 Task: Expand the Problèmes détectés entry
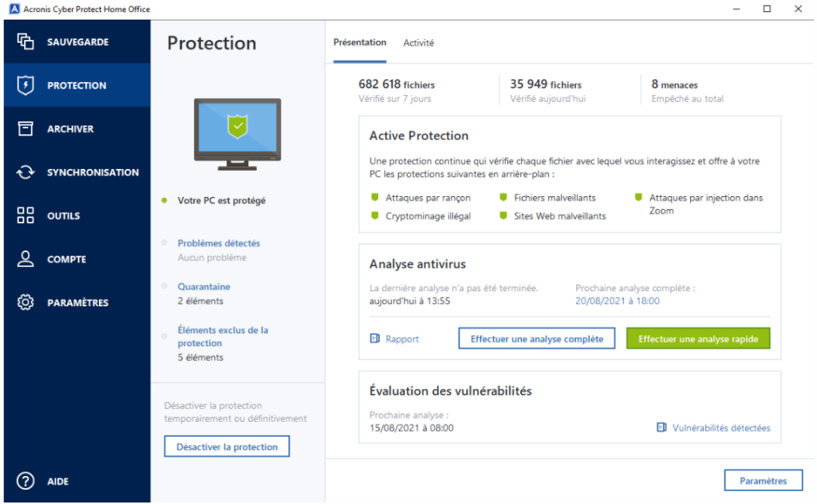pos(219,242)
